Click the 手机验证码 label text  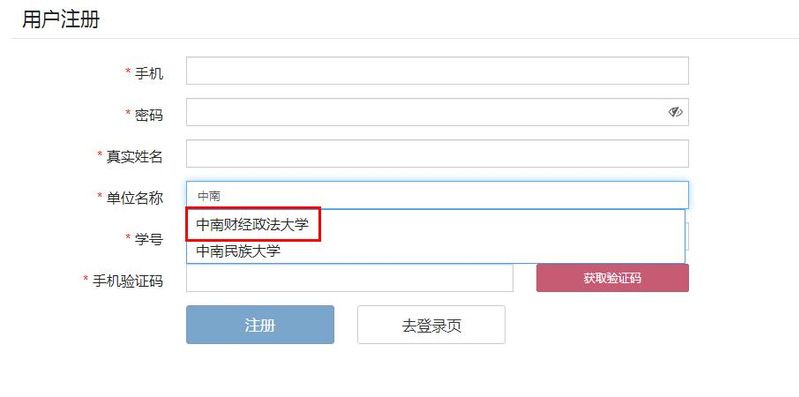pyautogui.click(x=127, y=281)
